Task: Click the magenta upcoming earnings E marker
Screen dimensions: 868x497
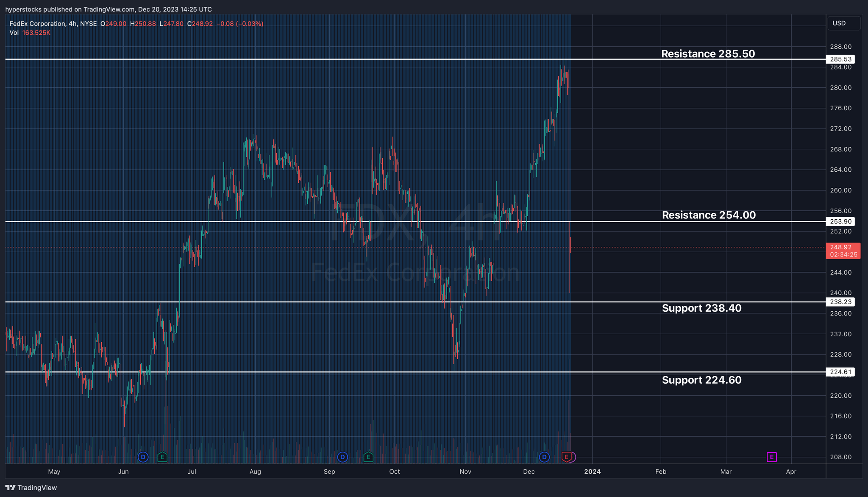Action: [x=772, y=457]
